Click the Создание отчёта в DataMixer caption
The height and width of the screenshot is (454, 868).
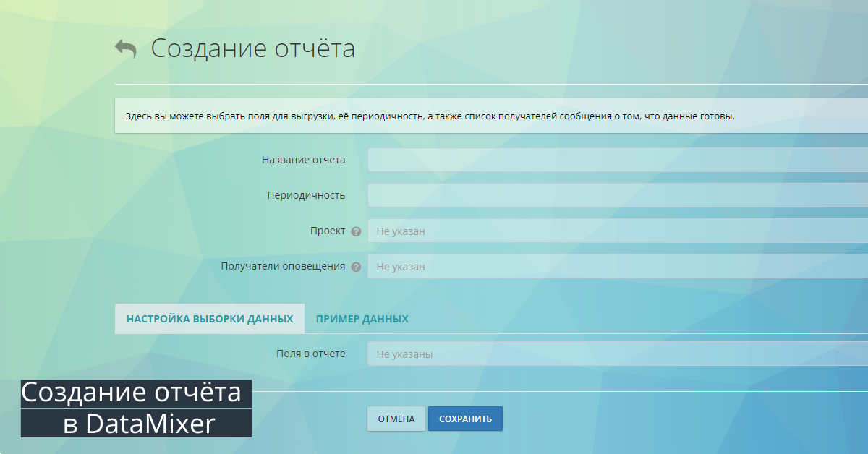pos(136,407)
